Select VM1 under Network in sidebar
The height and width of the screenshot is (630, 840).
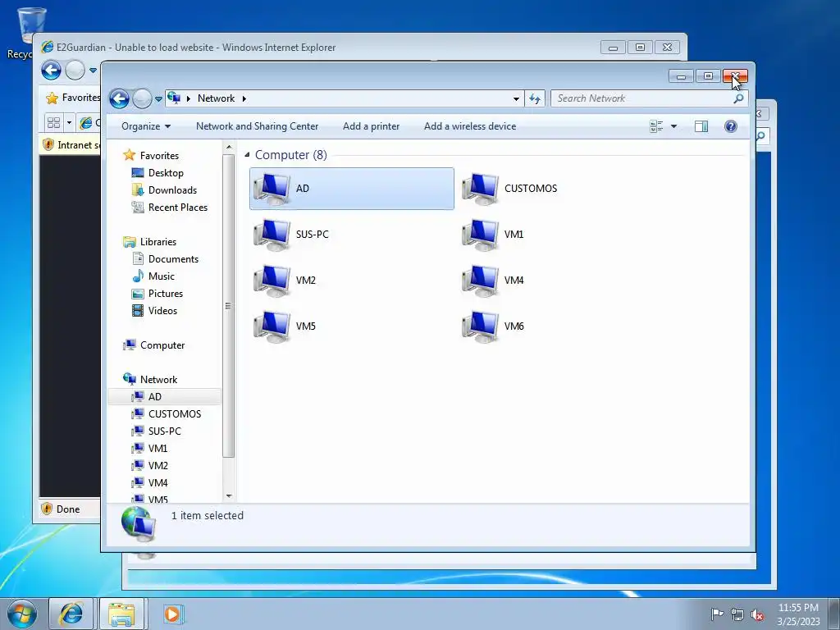(157, 449)
